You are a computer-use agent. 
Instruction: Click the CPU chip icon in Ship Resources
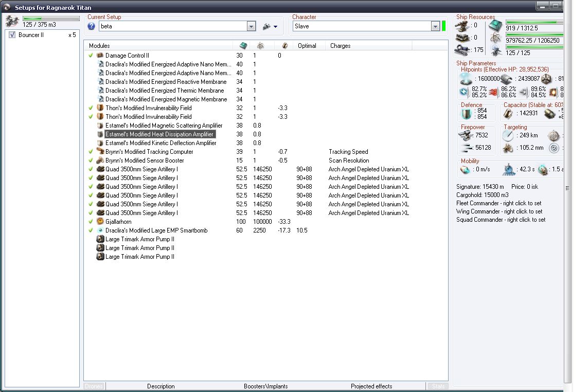(495, 26)
